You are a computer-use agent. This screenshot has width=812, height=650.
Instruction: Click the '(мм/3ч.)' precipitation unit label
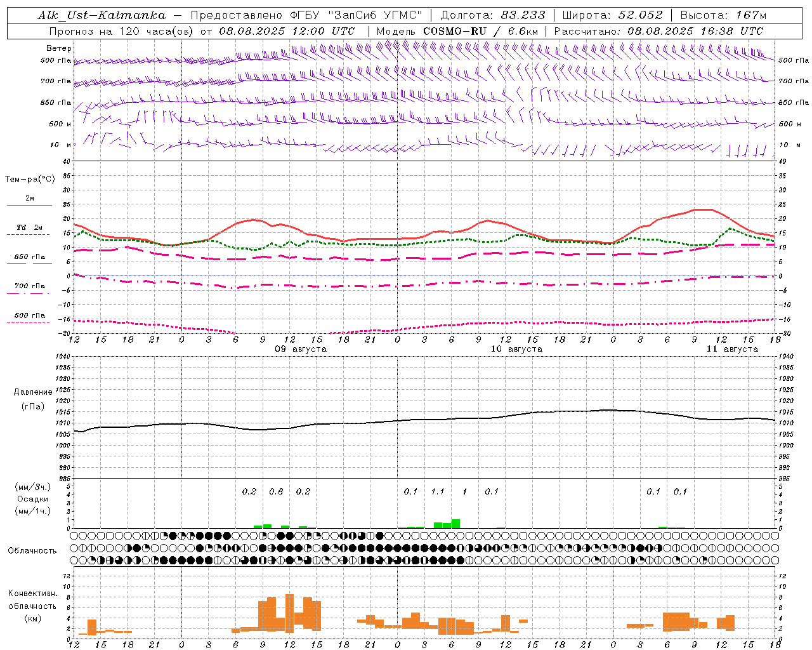[33, 487]
